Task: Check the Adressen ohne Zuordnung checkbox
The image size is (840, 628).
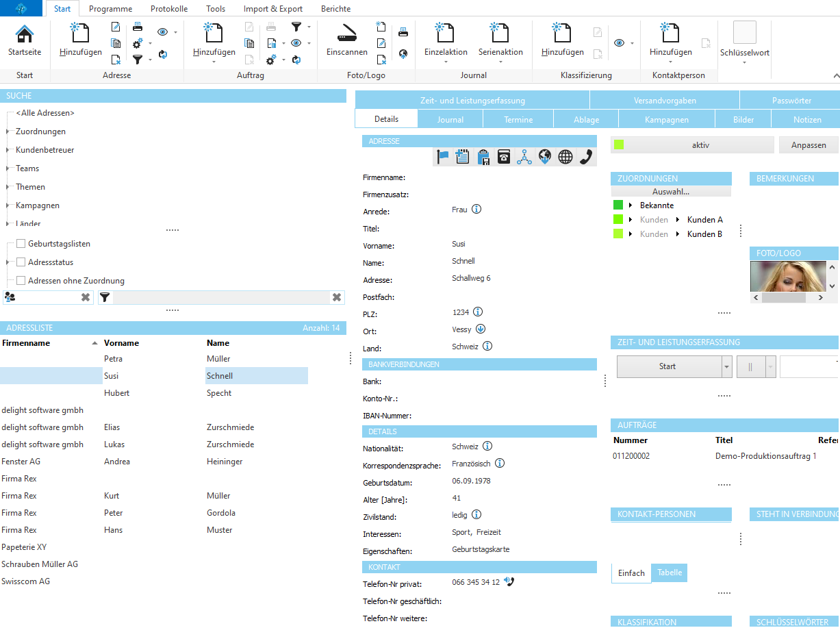Action: coord(21,280)
